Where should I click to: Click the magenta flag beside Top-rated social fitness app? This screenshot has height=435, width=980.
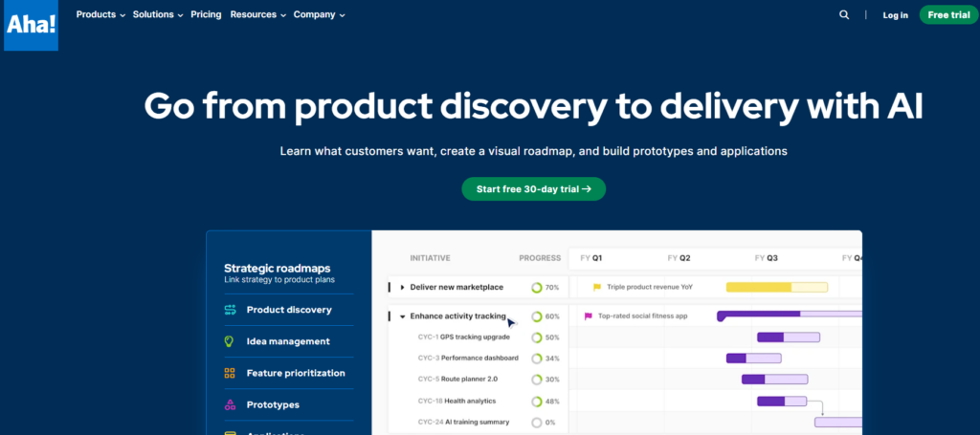click(589, 316)
